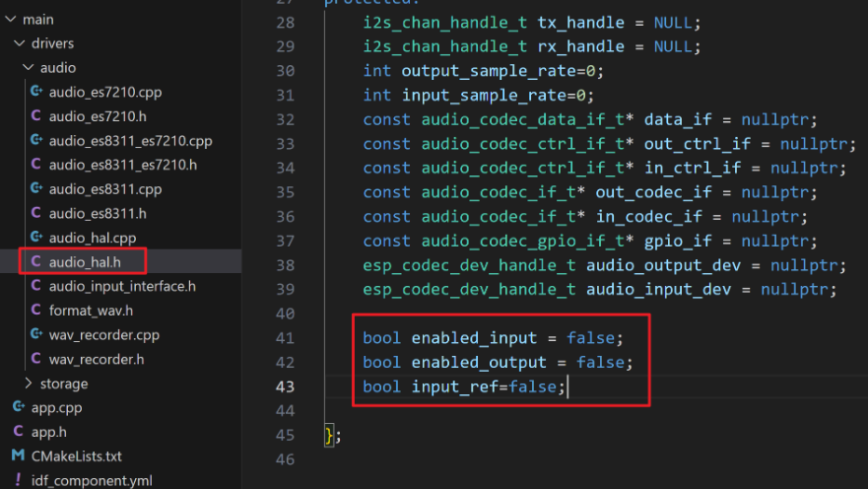Click gpio_if identifier on line 37
Viewport: 868px width, 489px height.
[678, 241]
